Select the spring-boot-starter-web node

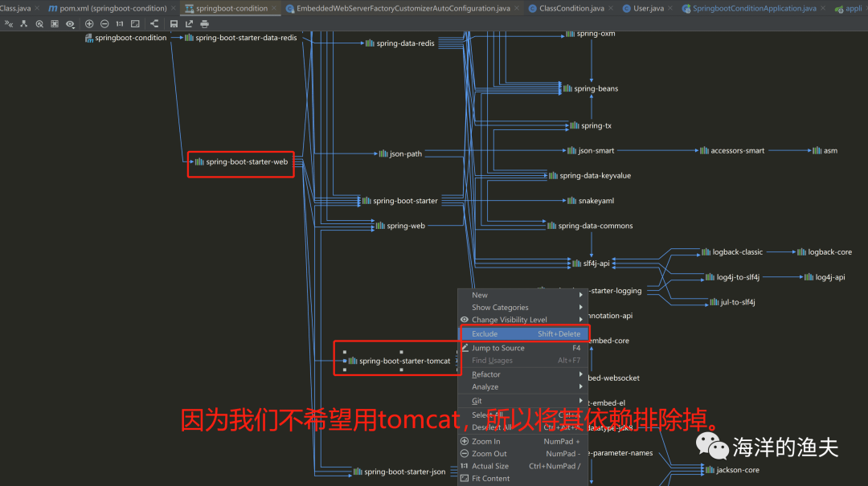point(241,161)
